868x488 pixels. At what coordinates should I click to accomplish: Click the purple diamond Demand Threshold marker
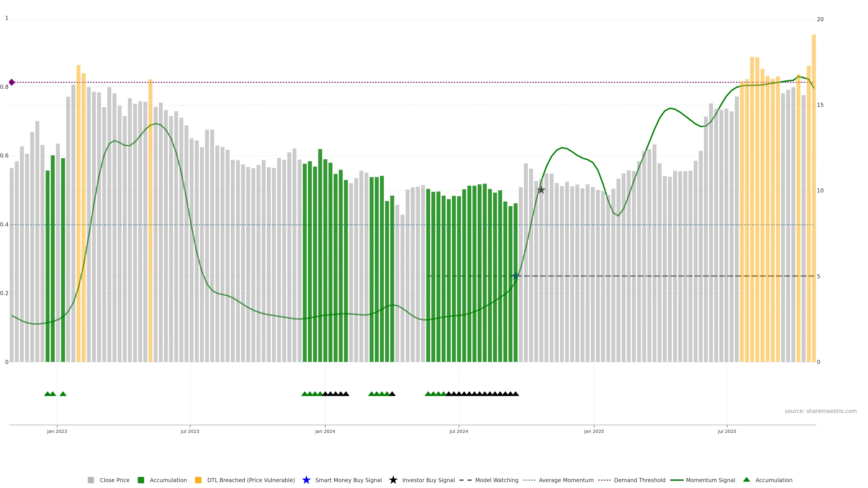pyautogui.click(x=12, y=82)
